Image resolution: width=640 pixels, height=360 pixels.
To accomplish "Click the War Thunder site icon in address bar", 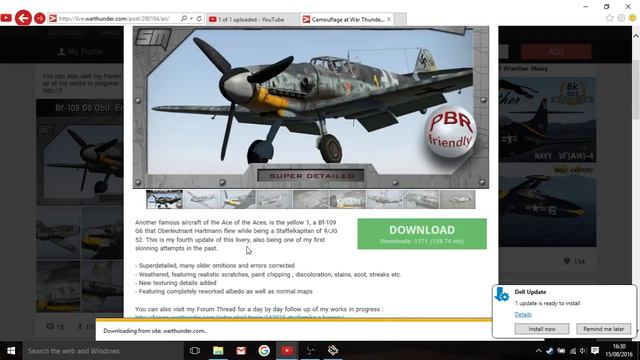I will pyautogui.click(x=53, y=18).
